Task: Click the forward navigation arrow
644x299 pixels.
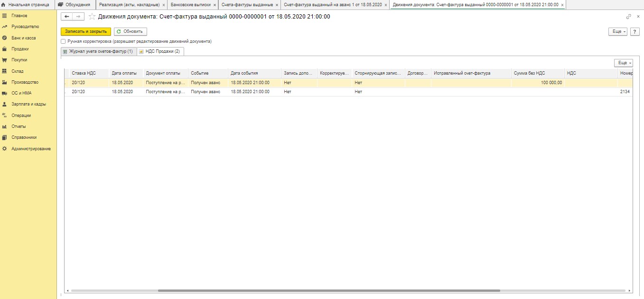Action: pyautogui.click(x=78, y=17)
